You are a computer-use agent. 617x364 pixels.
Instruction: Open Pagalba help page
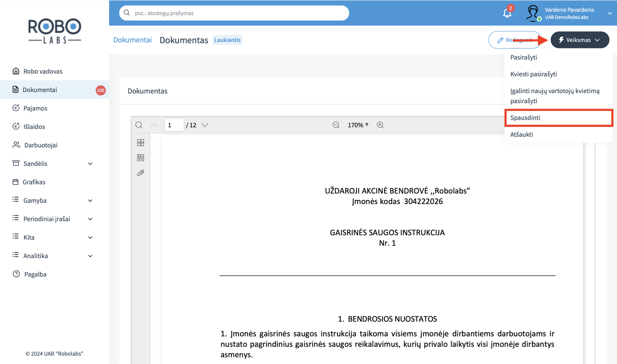[54, 274]
